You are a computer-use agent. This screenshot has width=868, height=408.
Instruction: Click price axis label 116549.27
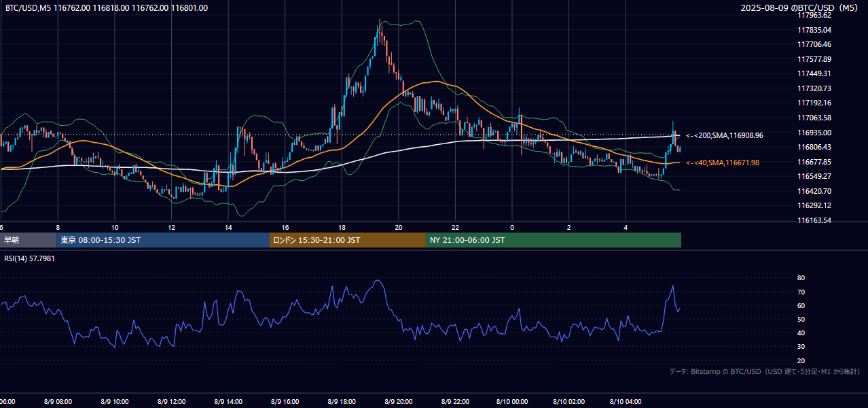[814, 176]
